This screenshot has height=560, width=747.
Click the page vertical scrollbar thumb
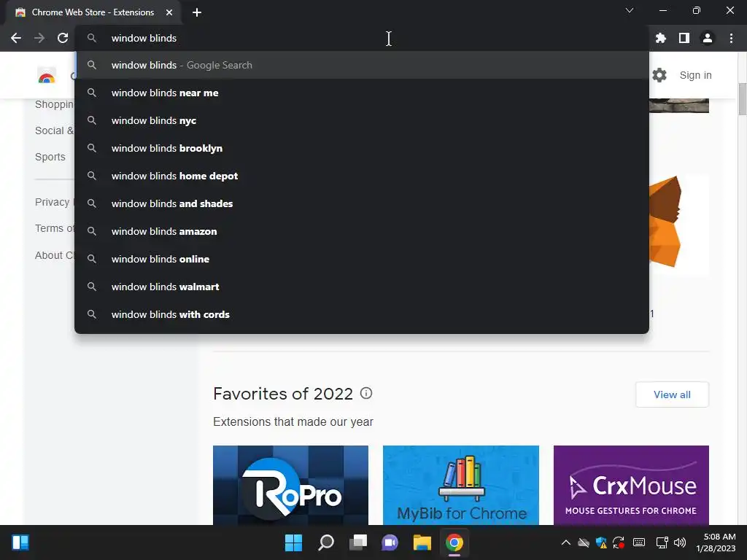tap(742, 98)
